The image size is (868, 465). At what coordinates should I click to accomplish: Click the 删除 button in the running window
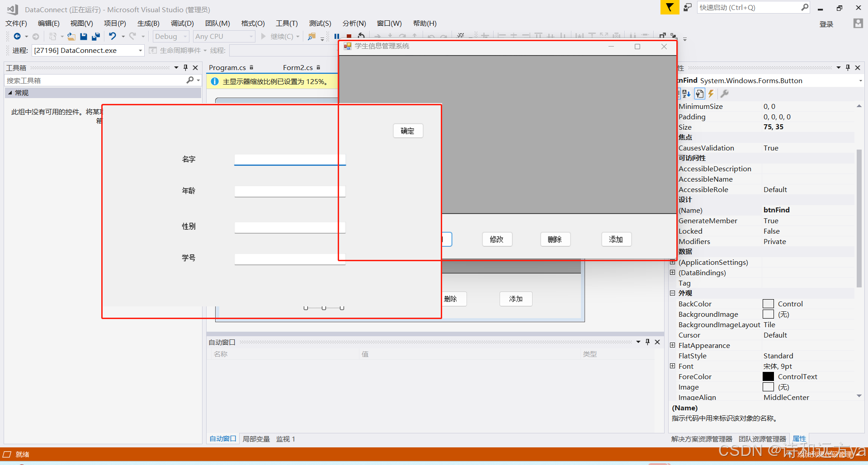[x=555, y=240]
